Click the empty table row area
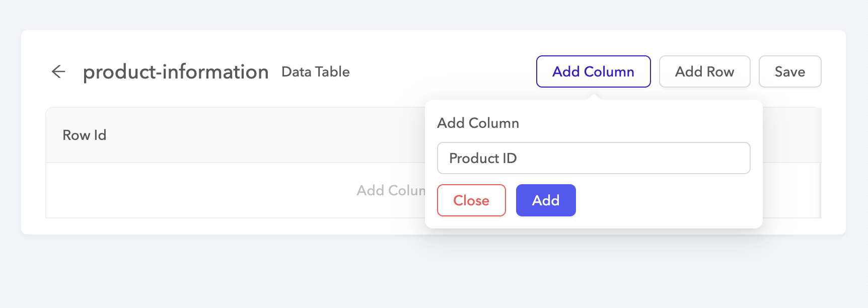The width and height of the screenshot is (868, 308). pos(201,190)
